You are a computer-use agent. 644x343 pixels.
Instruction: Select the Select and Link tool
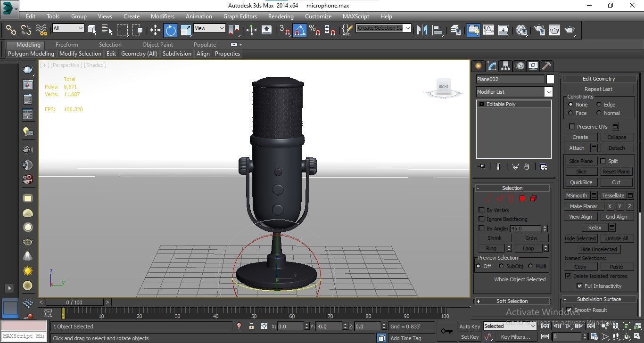point(11,30)
